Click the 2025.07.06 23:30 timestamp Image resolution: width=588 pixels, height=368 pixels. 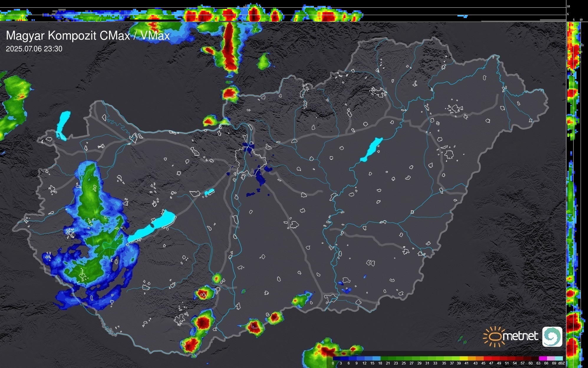34,49
